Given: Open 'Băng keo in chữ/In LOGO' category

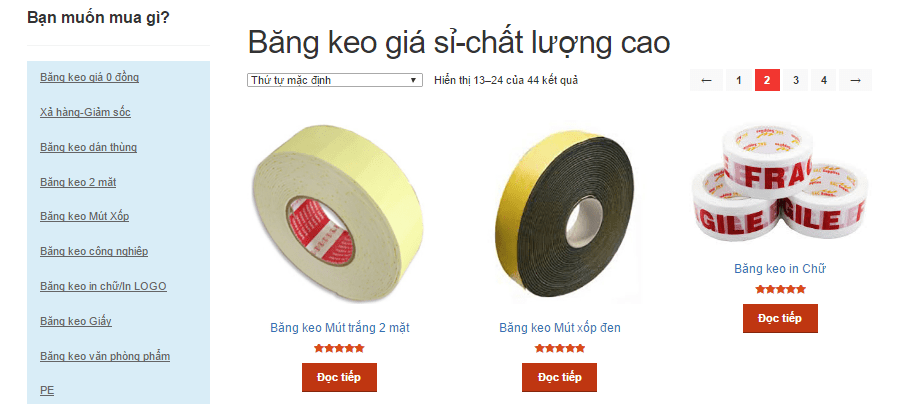Looking at the screenshot, I should tap(104, 286).
